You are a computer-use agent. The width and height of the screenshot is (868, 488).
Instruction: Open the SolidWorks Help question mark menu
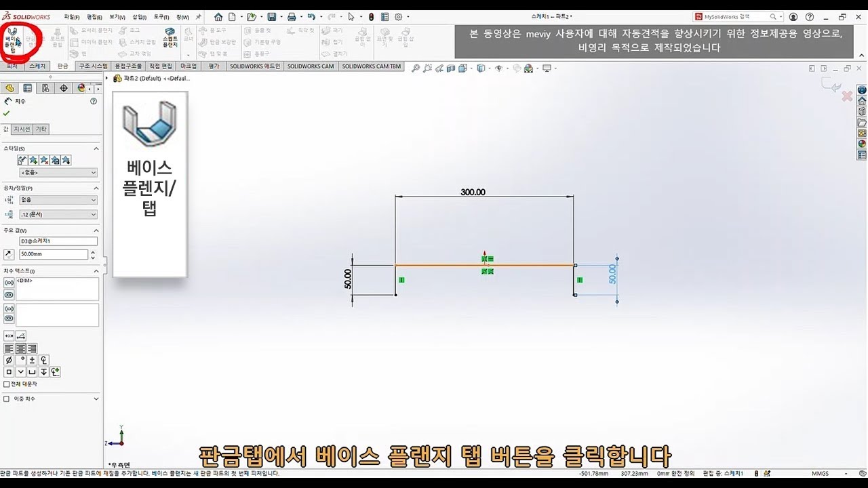coord(810,17)
